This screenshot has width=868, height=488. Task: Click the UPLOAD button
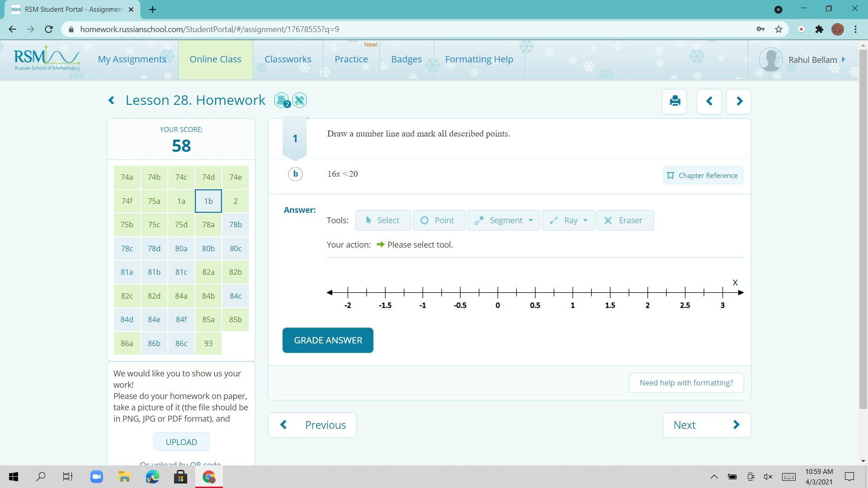(181, 442)
